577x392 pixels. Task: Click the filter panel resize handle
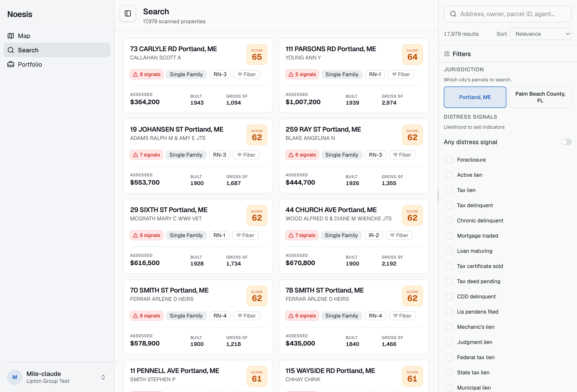pos(438,196)
